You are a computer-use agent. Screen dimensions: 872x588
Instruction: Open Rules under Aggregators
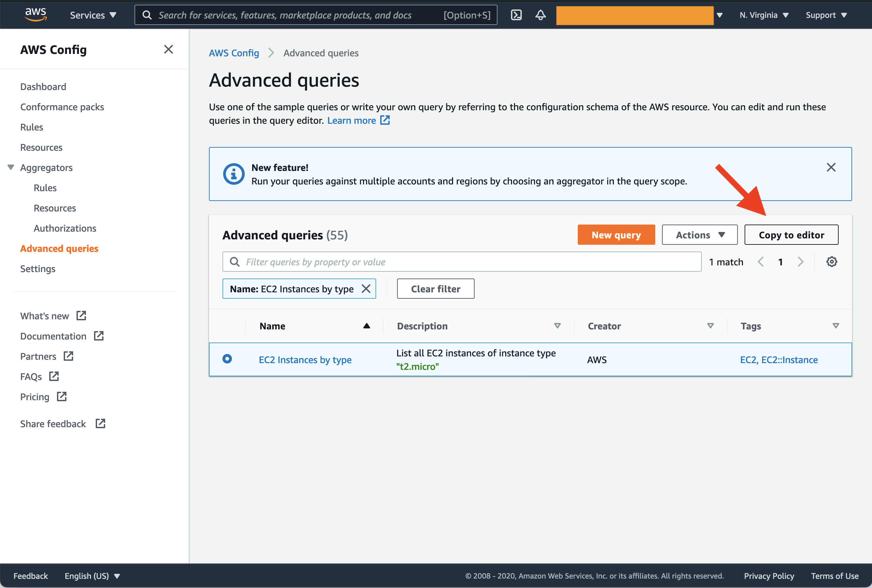coord(45,188)
